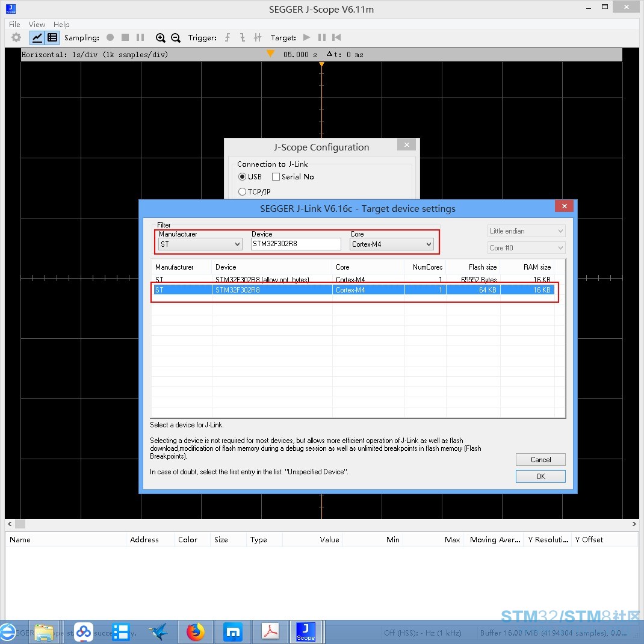
Task: Switch to the graph view icon
Action: [x=37, y=38]
